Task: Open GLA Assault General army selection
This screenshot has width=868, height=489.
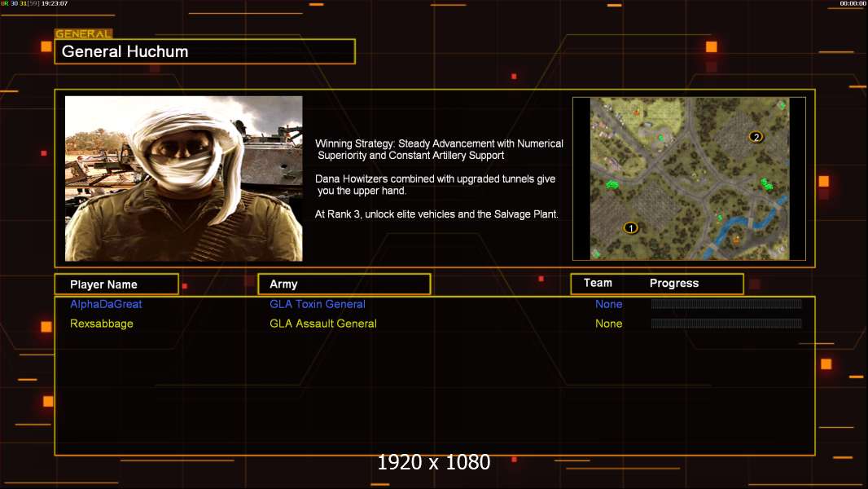Action: 323,324
